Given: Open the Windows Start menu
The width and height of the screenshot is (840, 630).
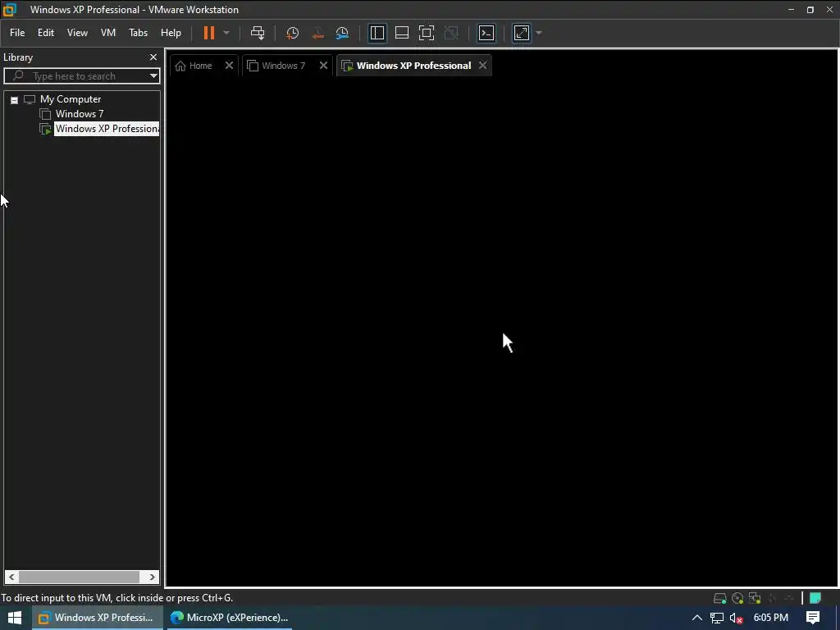Looking at the screenshot, I should point(15,618).
